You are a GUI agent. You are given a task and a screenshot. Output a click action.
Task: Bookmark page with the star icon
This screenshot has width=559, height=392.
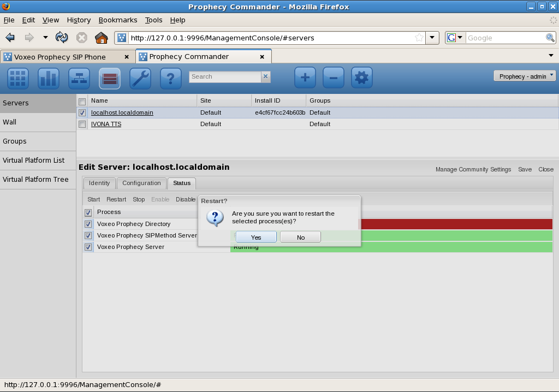coord(419,38)
